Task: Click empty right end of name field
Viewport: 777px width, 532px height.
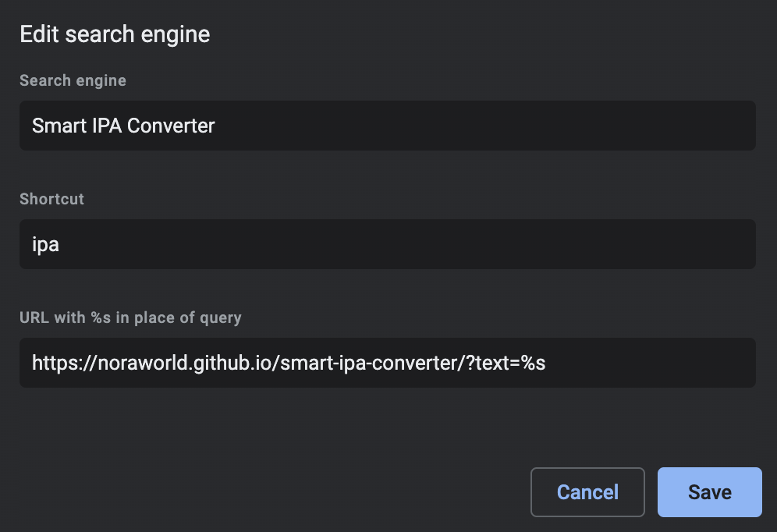Action: [x=663, y=126]
